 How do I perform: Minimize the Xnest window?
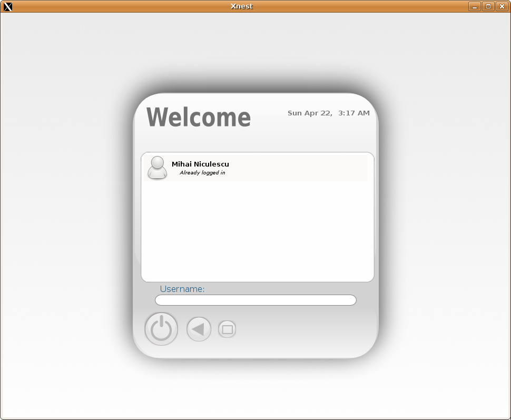point(475,6)
